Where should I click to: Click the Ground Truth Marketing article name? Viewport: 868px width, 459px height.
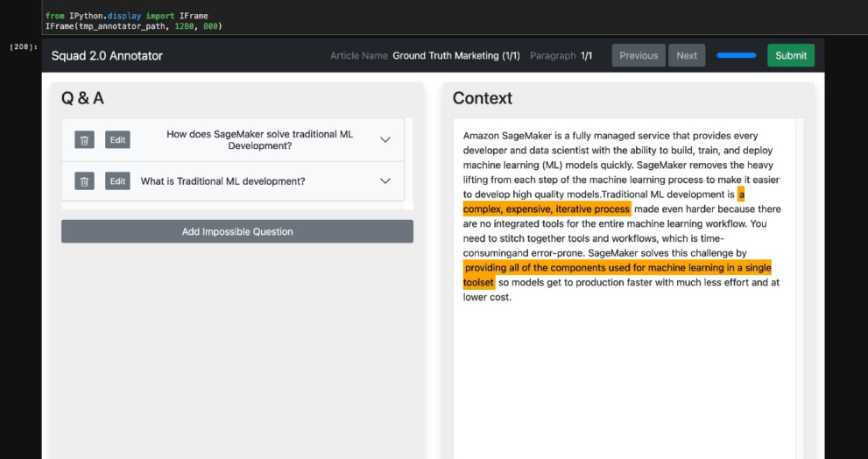point(456,55)
